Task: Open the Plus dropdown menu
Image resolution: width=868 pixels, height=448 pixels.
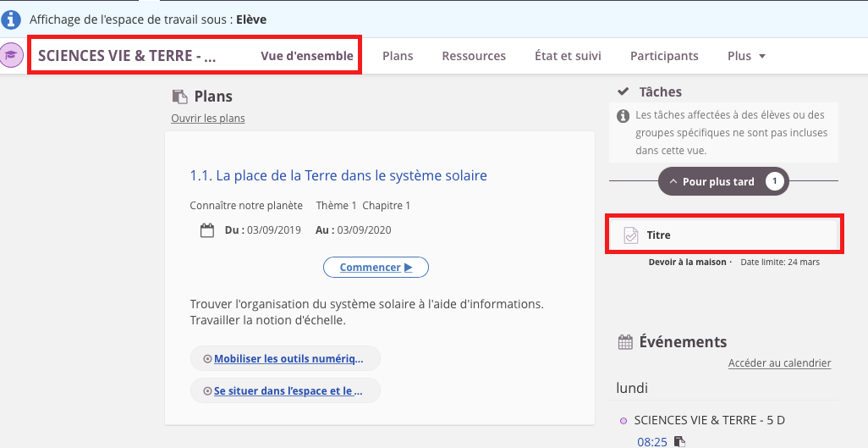Action: (x=746, y=56)
